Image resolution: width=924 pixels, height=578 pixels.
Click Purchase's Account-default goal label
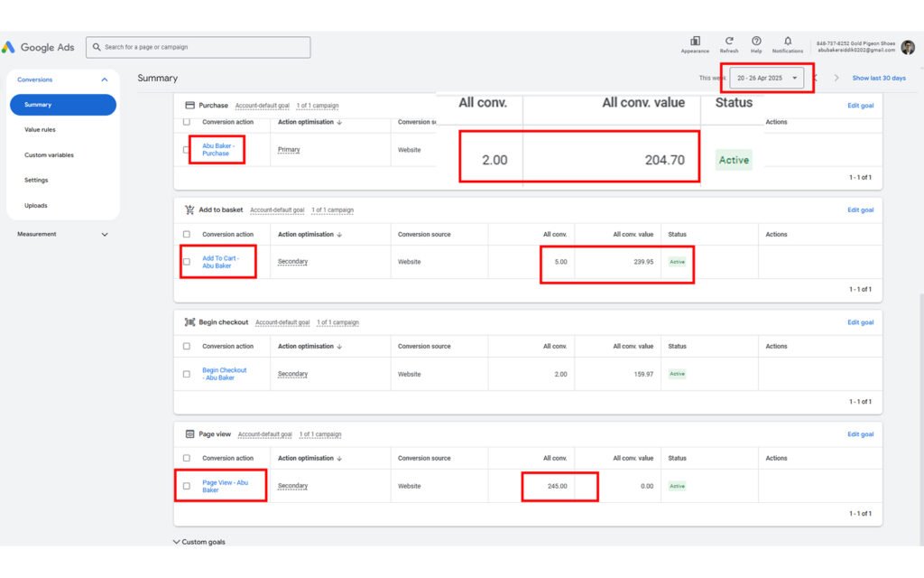[x=263, y=107]
